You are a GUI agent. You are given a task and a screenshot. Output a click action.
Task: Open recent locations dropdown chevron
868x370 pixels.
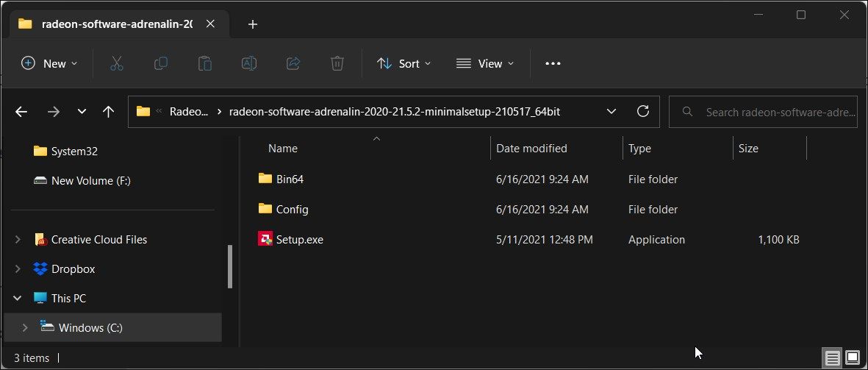tap(82, 112)
